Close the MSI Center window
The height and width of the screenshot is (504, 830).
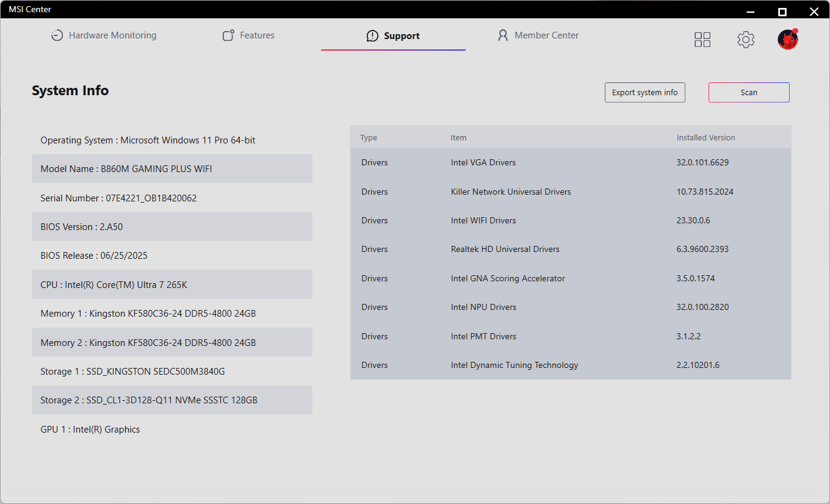point(814,12)
